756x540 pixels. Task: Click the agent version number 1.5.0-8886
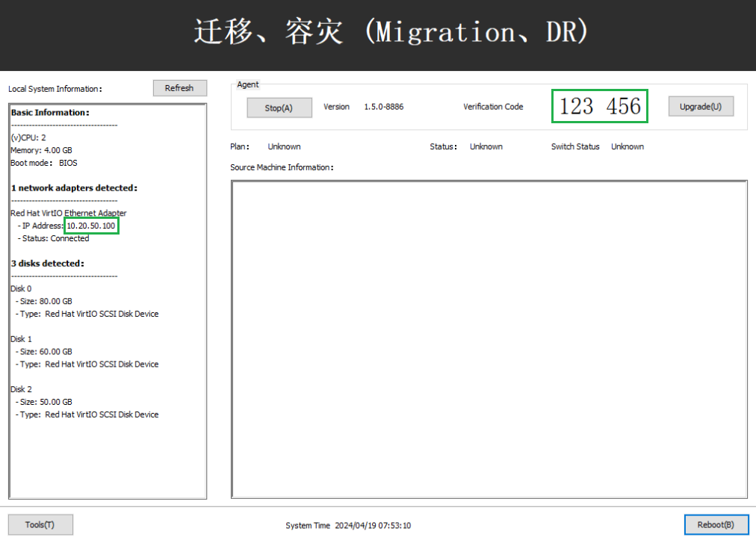tap(383, 107)
